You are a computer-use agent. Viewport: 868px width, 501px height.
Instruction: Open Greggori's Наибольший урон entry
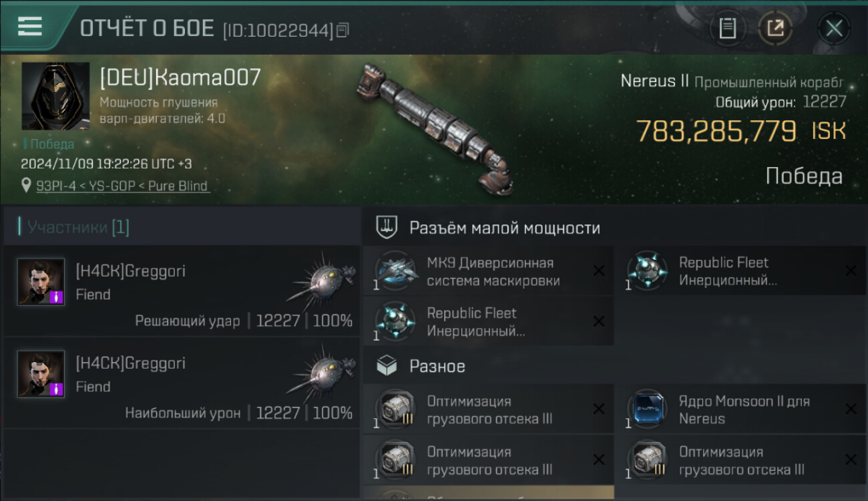pyautogui.click(x=182, y=383)
